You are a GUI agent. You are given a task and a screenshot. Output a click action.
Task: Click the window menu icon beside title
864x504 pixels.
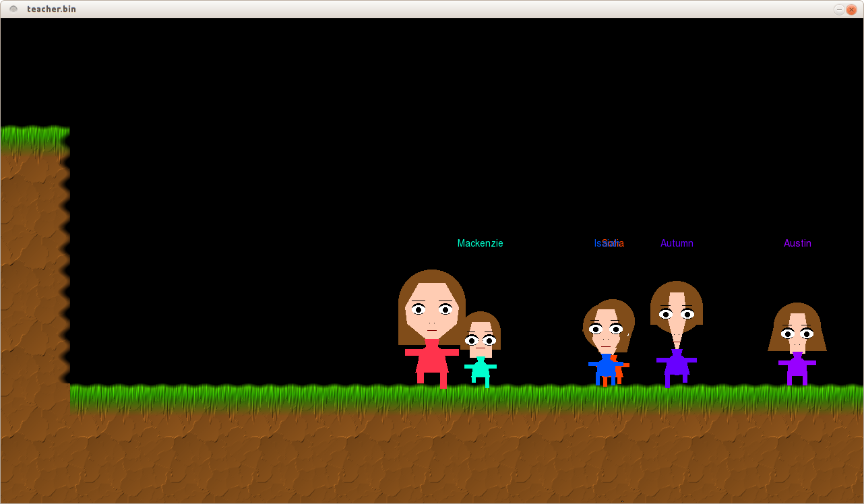13,9
